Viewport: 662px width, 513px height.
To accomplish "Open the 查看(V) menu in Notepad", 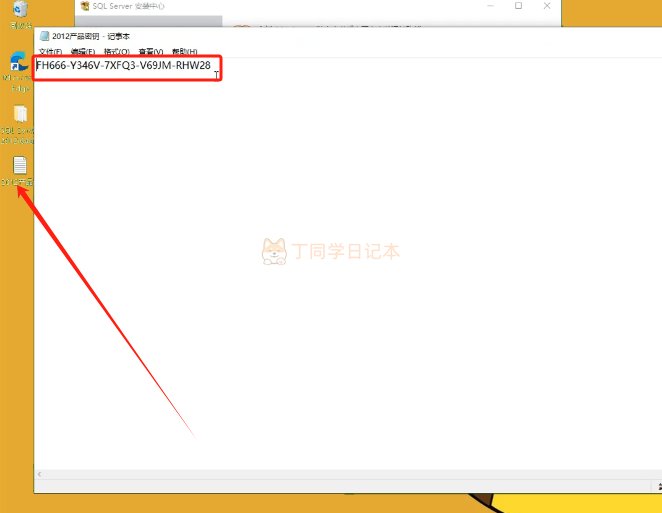I will [151, 52].
